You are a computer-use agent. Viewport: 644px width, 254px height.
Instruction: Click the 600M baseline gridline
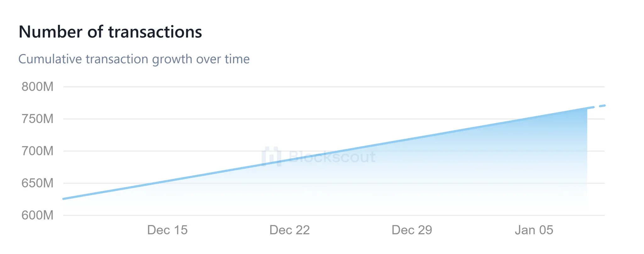click(314, 215)
